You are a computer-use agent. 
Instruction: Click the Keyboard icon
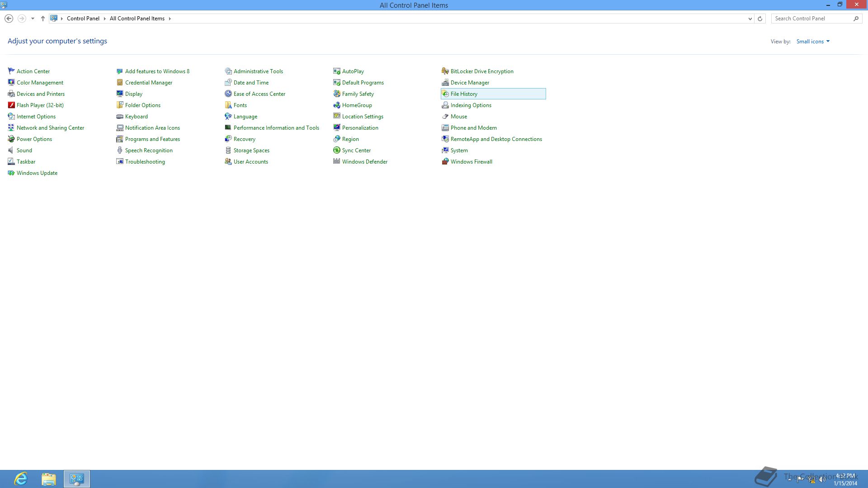120,116
